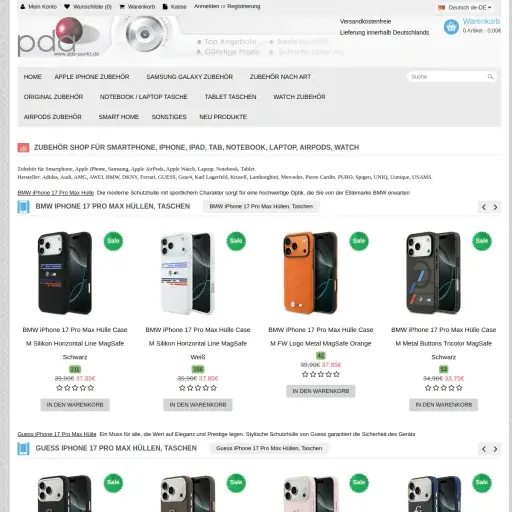Rate white BMW case five stars
The width and height of the screenshot is (512, 512).
click(214, 388)
